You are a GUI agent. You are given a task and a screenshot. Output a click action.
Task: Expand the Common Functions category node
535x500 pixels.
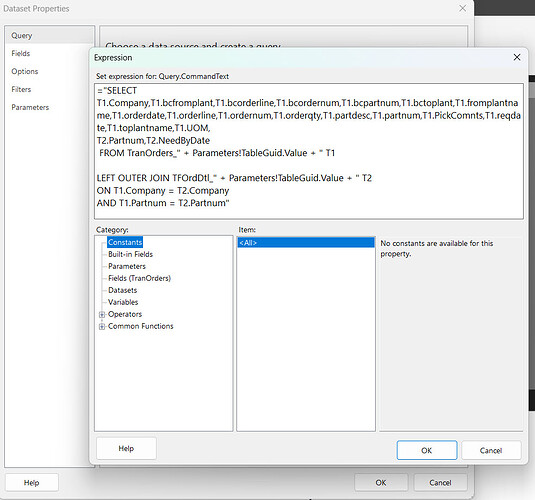(x=102, y=327)
